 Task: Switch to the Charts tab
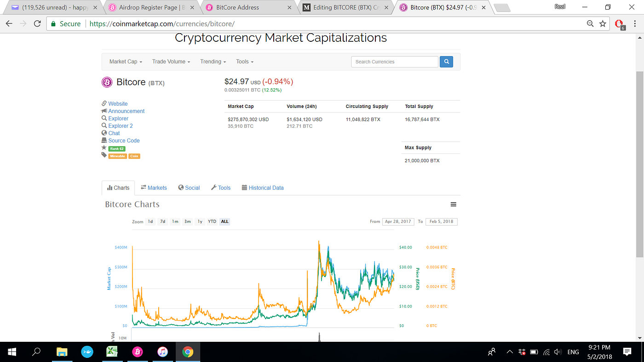coord(118,188)
